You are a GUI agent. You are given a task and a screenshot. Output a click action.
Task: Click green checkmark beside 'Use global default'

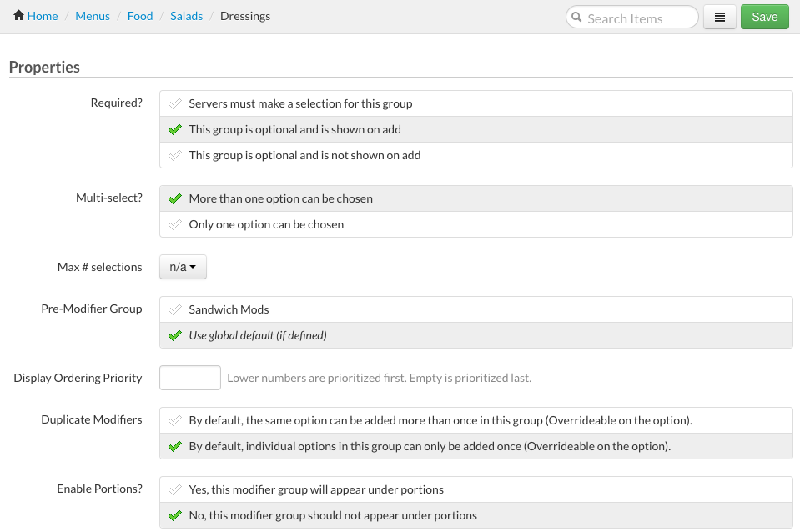pyautogui.click(x=174, y=336)
